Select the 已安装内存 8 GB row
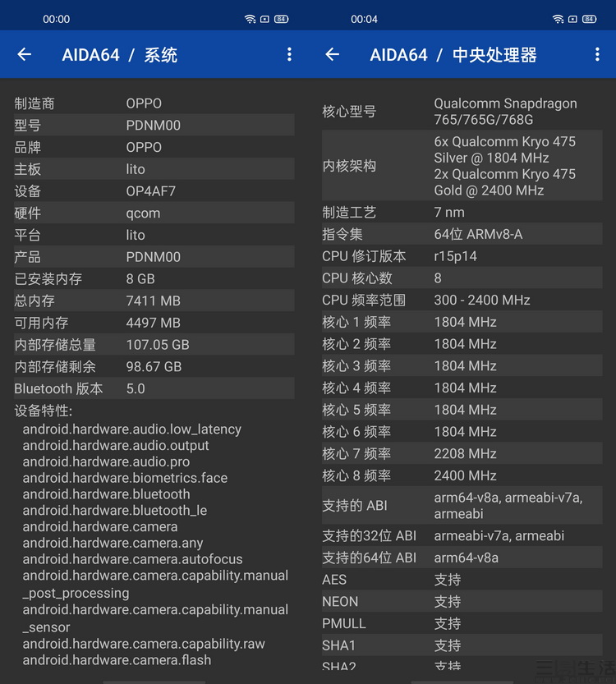Viewport: 616px width, 684px height. 154,278
